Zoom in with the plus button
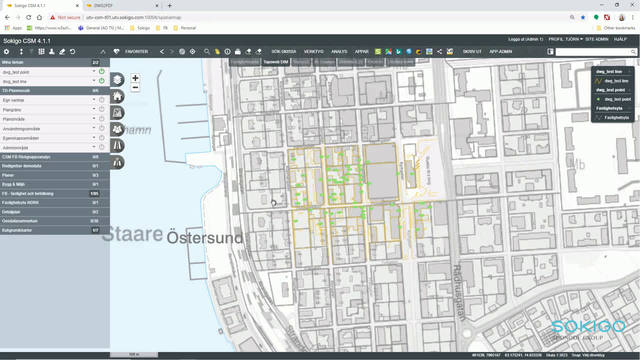This screenshot has width=640, height=360. [x=135, y=78]
